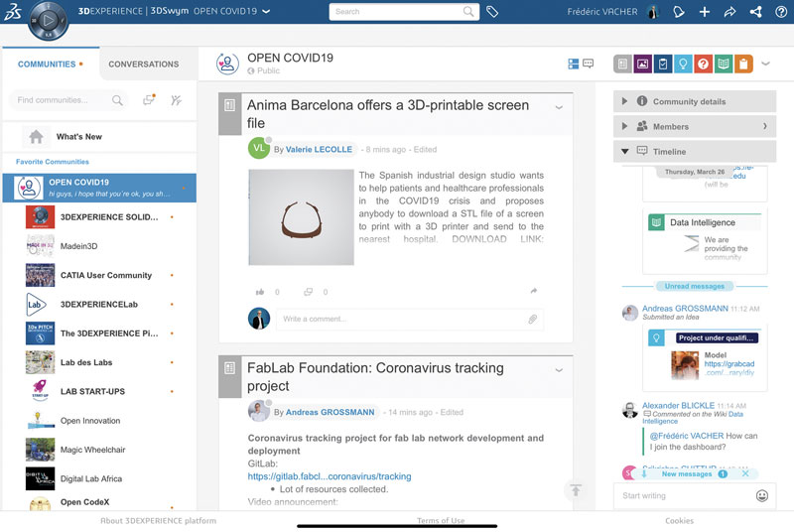Open the 3D screen model thumbnail

(301, 217)
